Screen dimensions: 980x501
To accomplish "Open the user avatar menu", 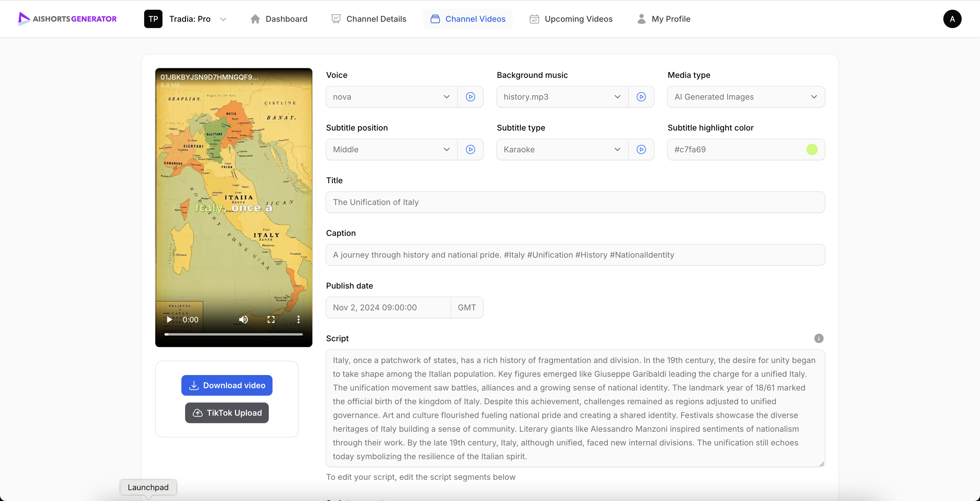I will (x=952, y=19).
